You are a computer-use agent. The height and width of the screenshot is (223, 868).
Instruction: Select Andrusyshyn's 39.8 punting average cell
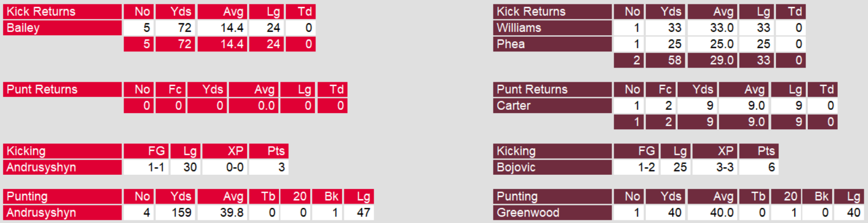(x=222, y=213)
